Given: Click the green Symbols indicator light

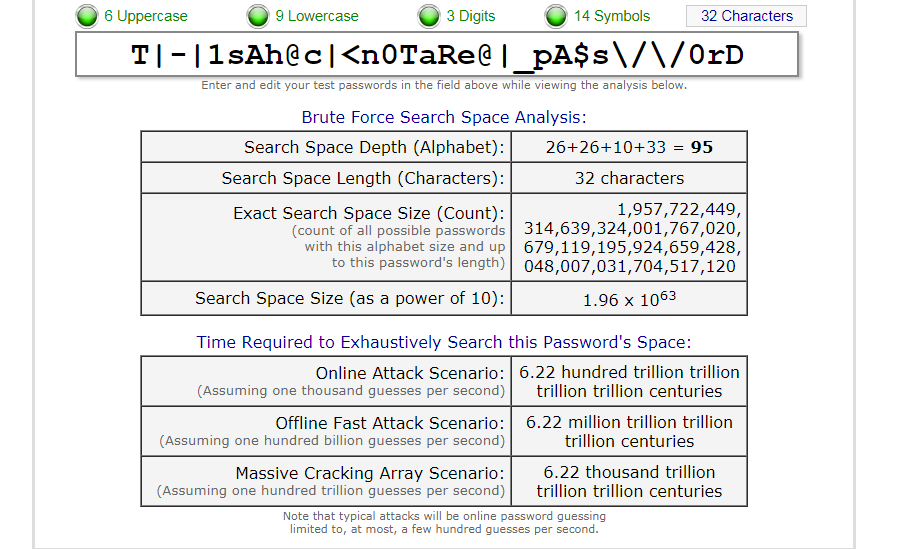Looking at the screenshot, I should pyautogui.click(x=556, y=16).
